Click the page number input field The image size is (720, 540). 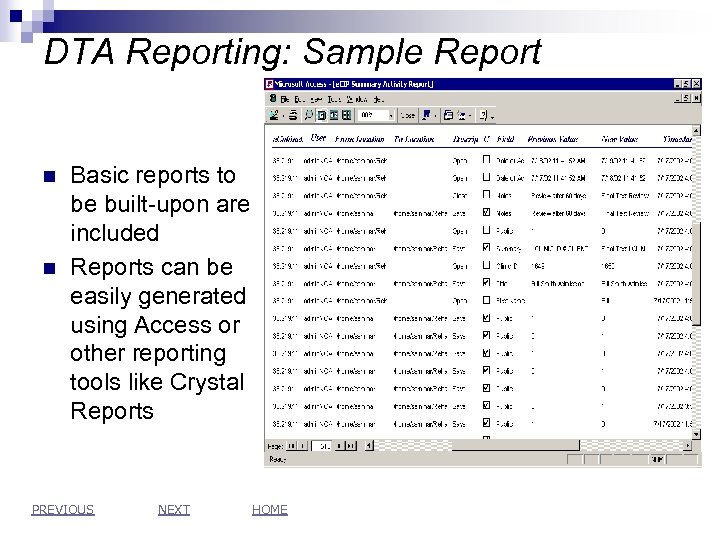click(321, 445)
